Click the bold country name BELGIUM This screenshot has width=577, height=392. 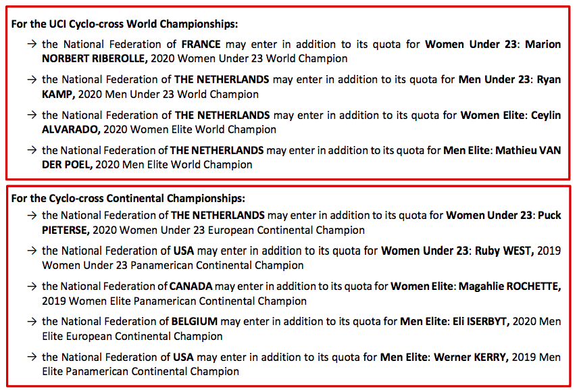[x=195, y=321]
